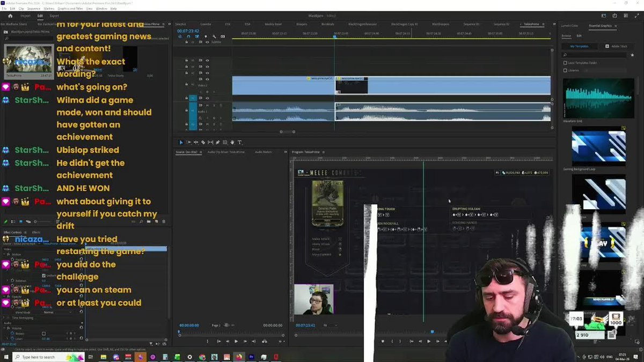Viewport: 644px width, 362px height.
Task: Select the Selection tool in timeline toolbar
Action: [181, 142]
